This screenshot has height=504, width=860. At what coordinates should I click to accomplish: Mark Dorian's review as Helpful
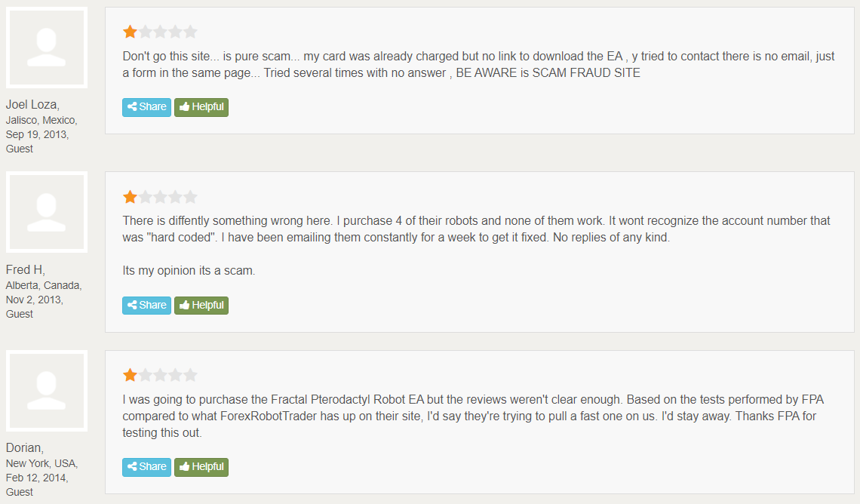click(x=201, y=467)
